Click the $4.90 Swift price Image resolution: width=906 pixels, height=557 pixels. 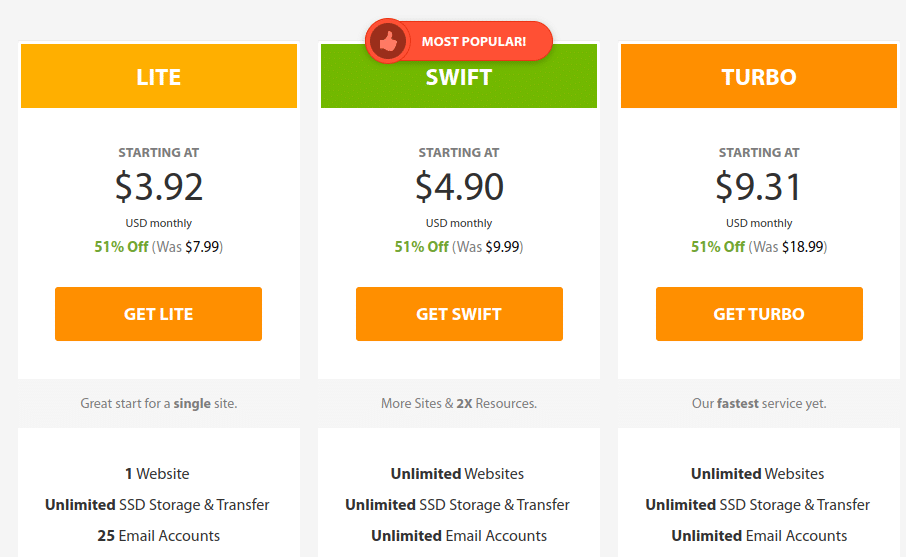(x=459, y=187)
